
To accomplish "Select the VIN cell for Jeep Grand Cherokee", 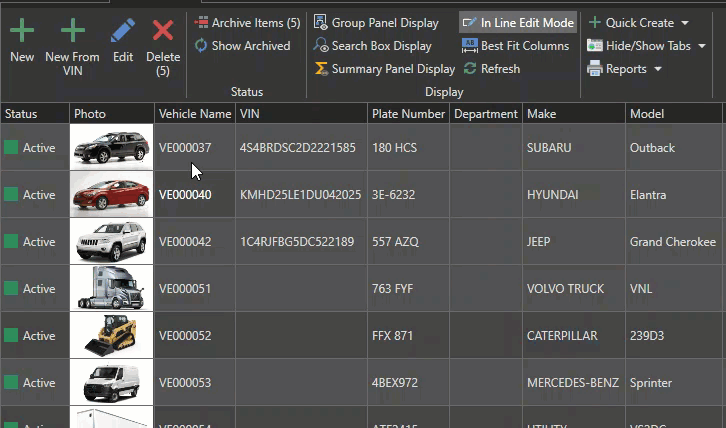I will pyautogui.click(x=297, y=242).
